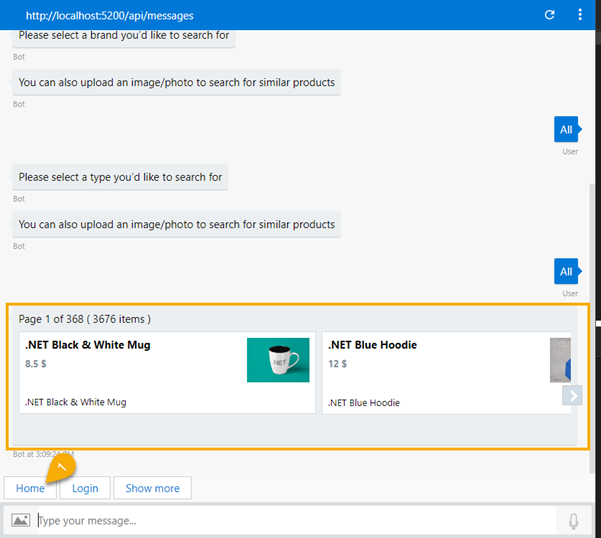Image resolution: width=601 pixels, height=538 pixels.
Task: Click 'Please select a brand' bot message
Action: [123, 38]
